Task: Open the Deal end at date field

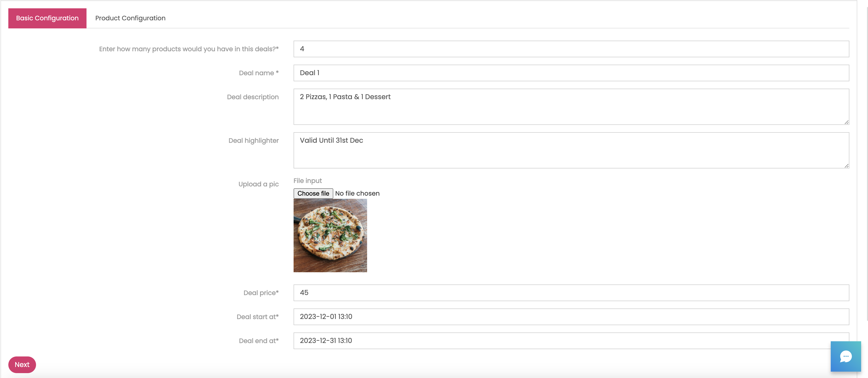Action: (571, 340)
